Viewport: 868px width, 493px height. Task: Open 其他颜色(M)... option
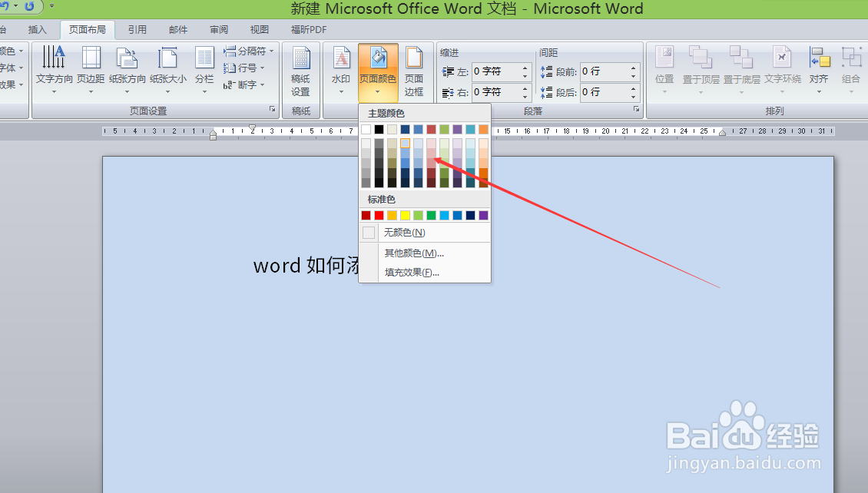[425, 253]
